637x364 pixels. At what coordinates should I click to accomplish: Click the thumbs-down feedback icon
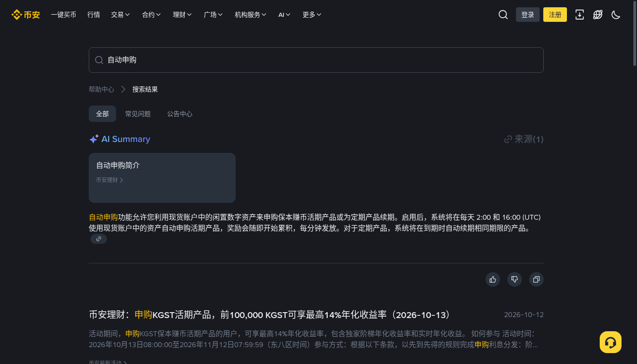click(515, 279)
